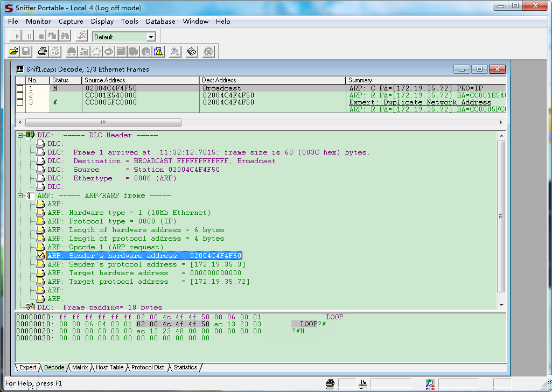Select frame 2 row with source CC001E540000
Image resolution: width=552 pixels, height=392 pixels.
click(261, 95)
